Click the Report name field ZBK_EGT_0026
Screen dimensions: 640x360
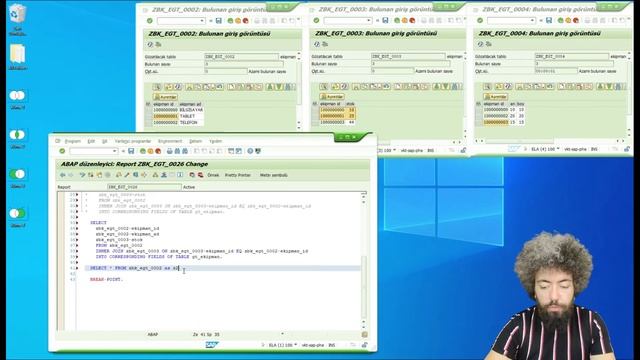click(144, 187)
